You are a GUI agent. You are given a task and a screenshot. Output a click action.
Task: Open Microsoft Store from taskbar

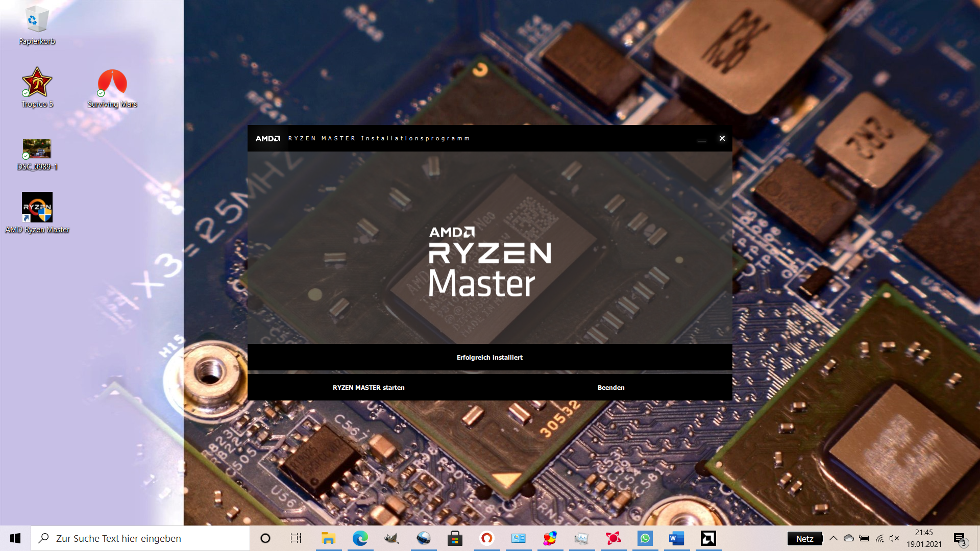click(455, 538)
